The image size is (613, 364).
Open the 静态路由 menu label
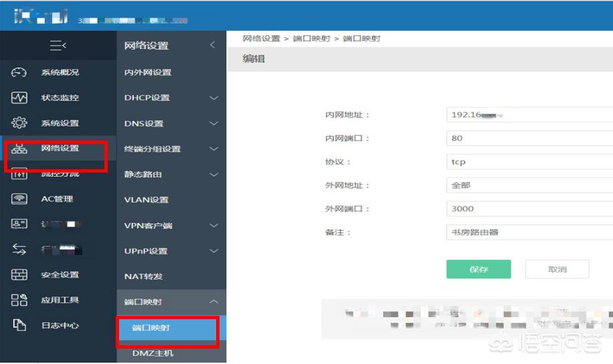pos(143,175)
